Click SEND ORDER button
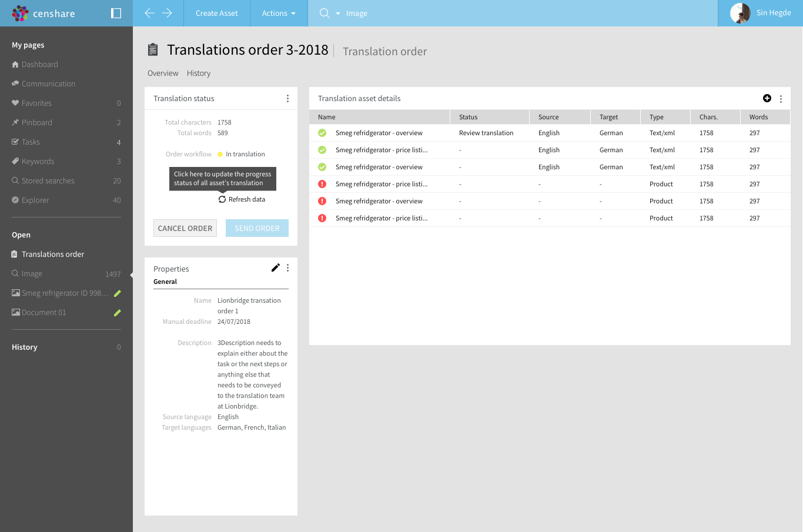803x532 pixels. (x=257, y=228)
